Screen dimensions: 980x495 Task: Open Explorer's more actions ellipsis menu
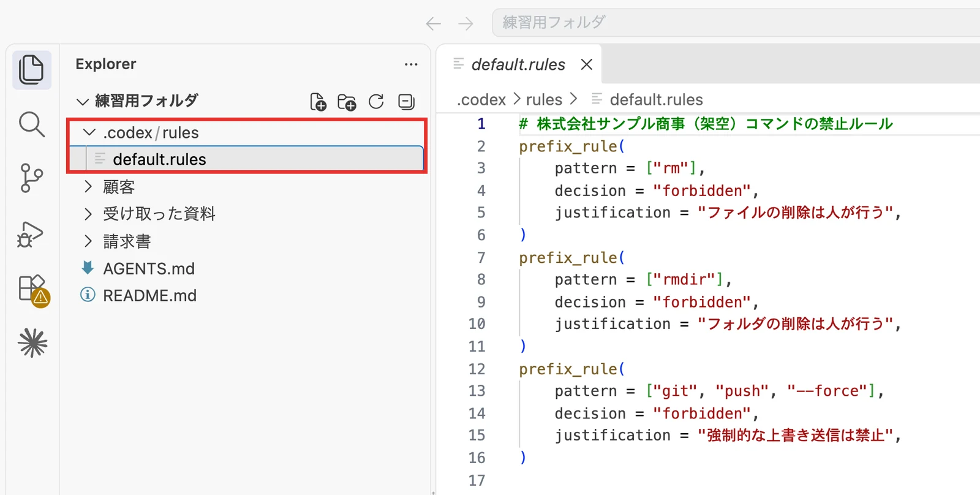pos(411,64)
